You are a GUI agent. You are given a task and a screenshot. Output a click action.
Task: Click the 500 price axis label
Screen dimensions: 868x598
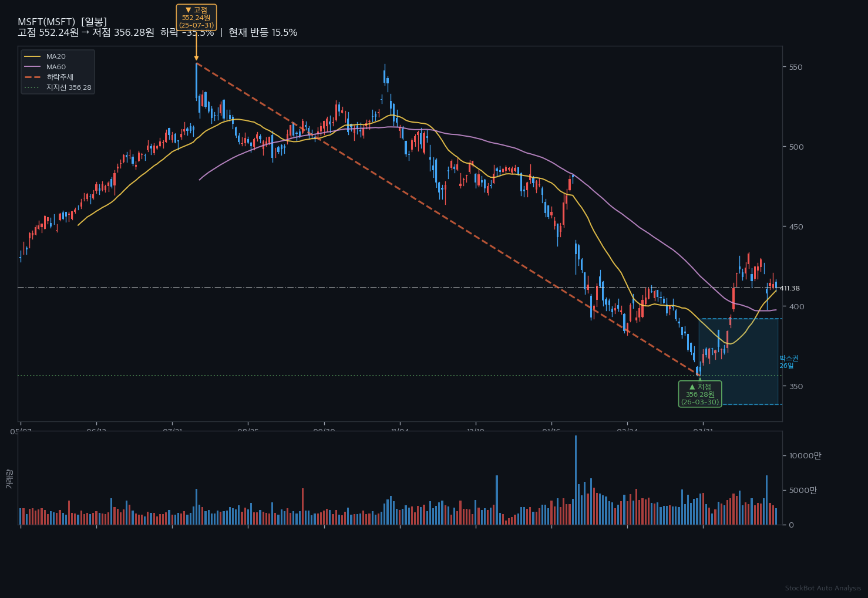click(x=796, y=147)
